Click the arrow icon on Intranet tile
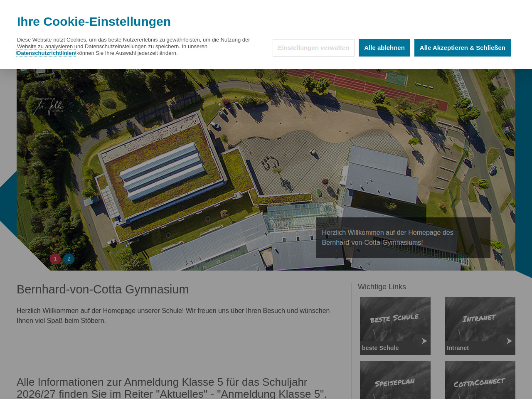532x399 pixels. [x=509, y=341]
